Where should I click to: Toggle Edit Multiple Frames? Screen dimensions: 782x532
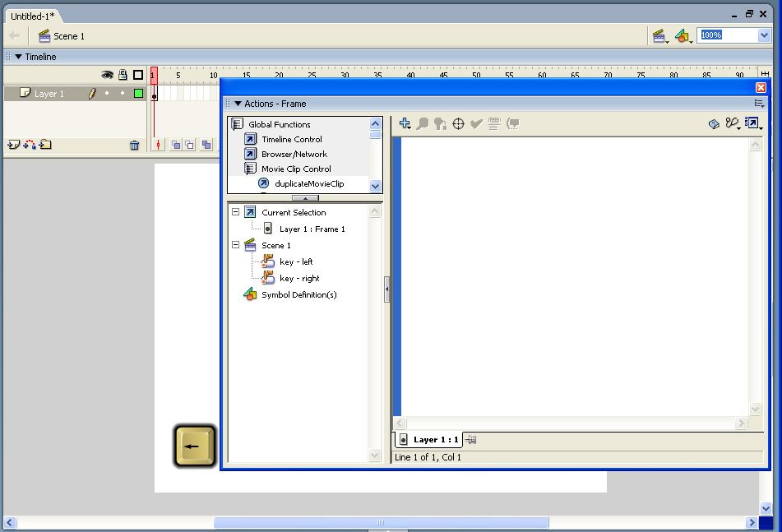coord(206,145)
